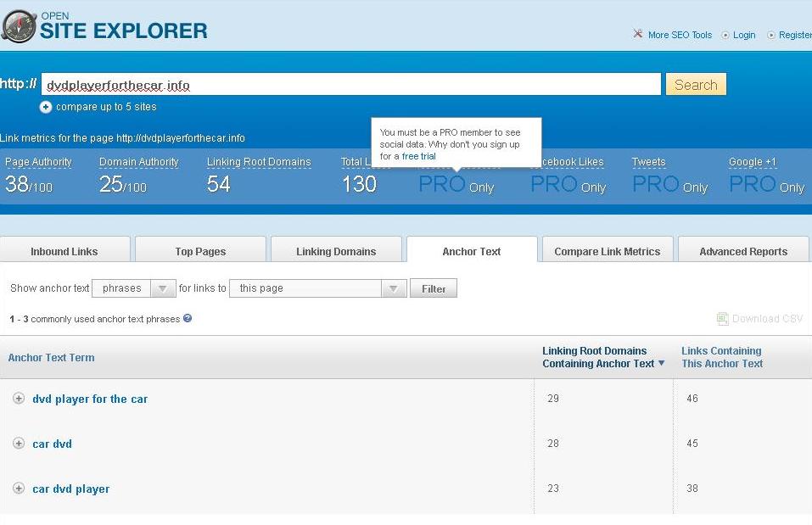Click the Linking Root Domains value 54
Image resolution: width=812 pixels, height=525 pixels.
(219, 184)
